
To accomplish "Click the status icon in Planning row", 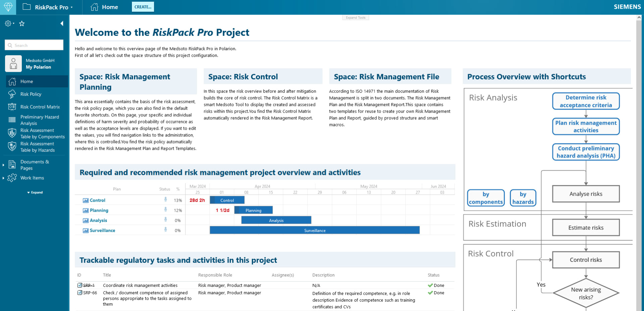I will 165,210.
